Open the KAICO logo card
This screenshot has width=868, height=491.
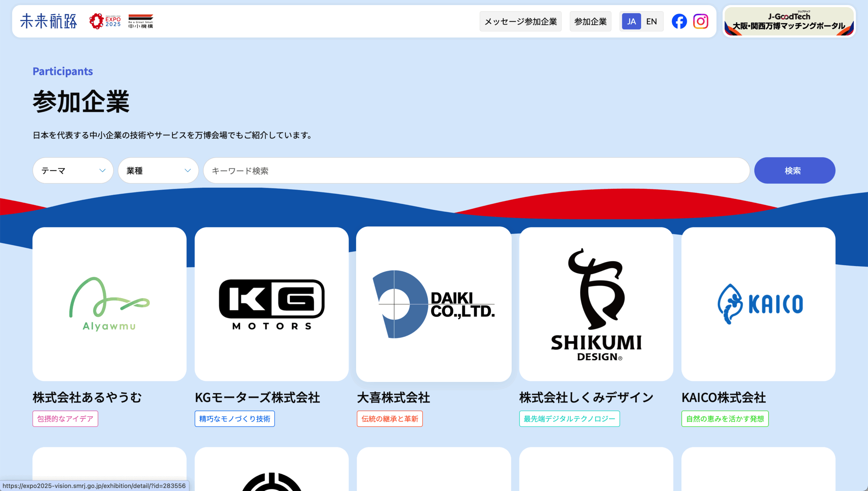(x=758, y=304)
